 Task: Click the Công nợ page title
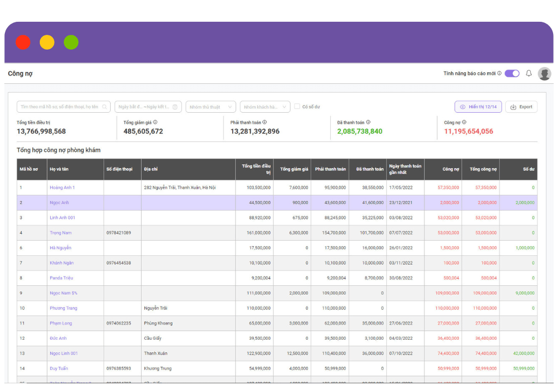[20, 73]
